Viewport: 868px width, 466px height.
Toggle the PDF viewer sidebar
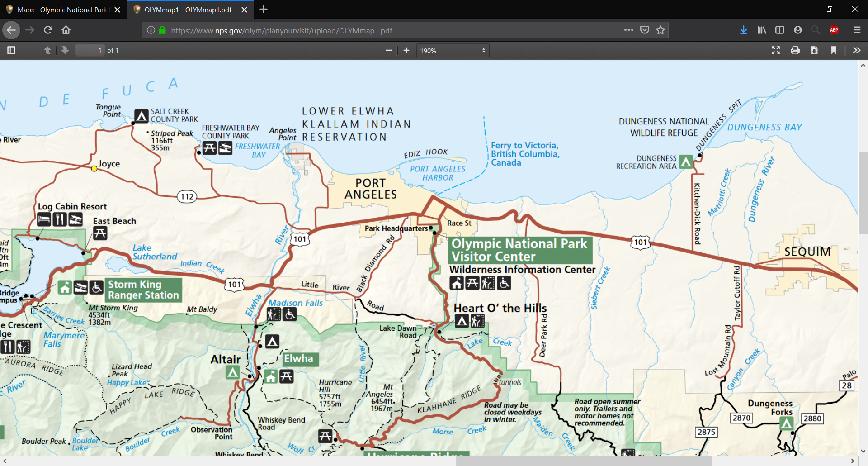click(11, 50)
